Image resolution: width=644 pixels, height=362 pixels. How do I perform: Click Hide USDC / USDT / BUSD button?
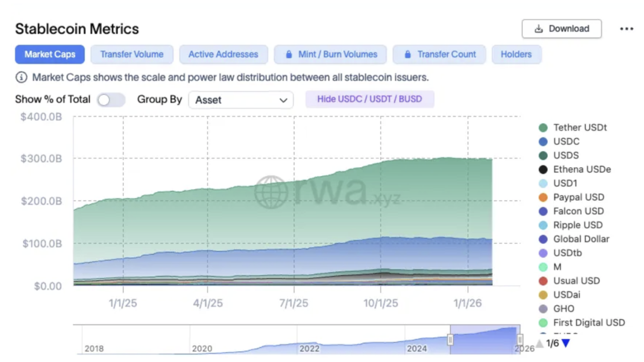(x=369, y=99)
